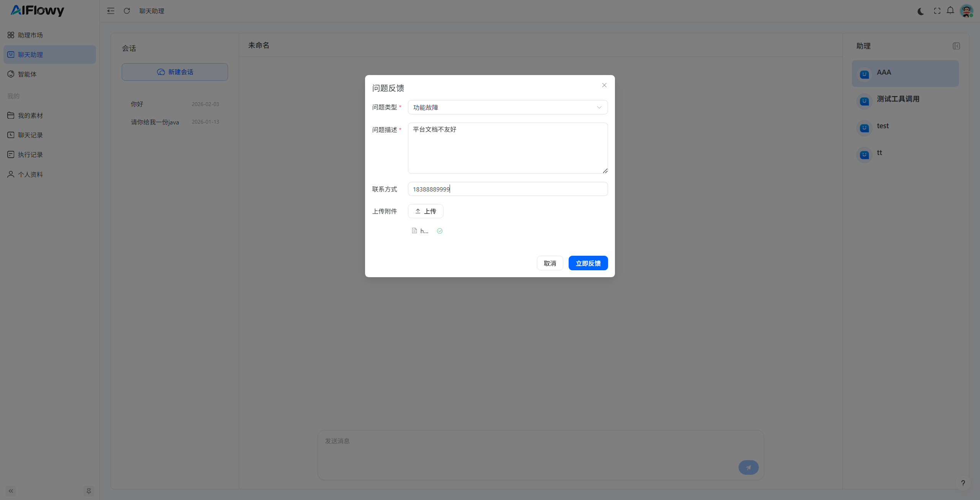The image size is (980, 500).
Task: Toggle dark mode moon icon
Action: [921, 11]
